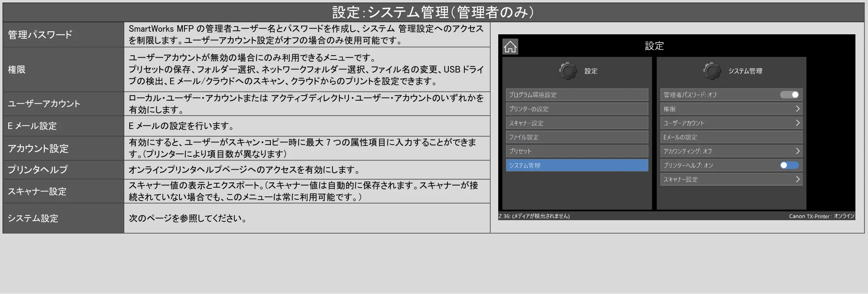Go to the home screen via house icon
Viewport: 868px width, 294px height.
click(x=510, y=46)
